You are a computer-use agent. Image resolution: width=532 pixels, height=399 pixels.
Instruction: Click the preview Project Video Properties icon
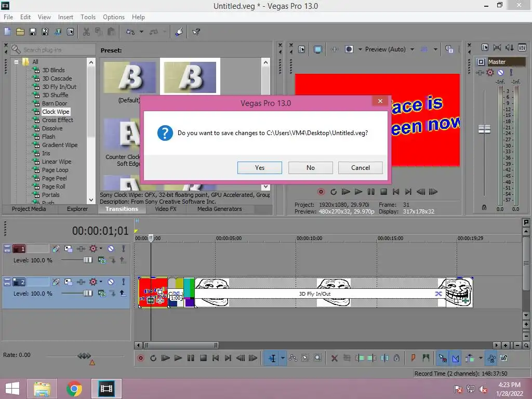(301, 49)
